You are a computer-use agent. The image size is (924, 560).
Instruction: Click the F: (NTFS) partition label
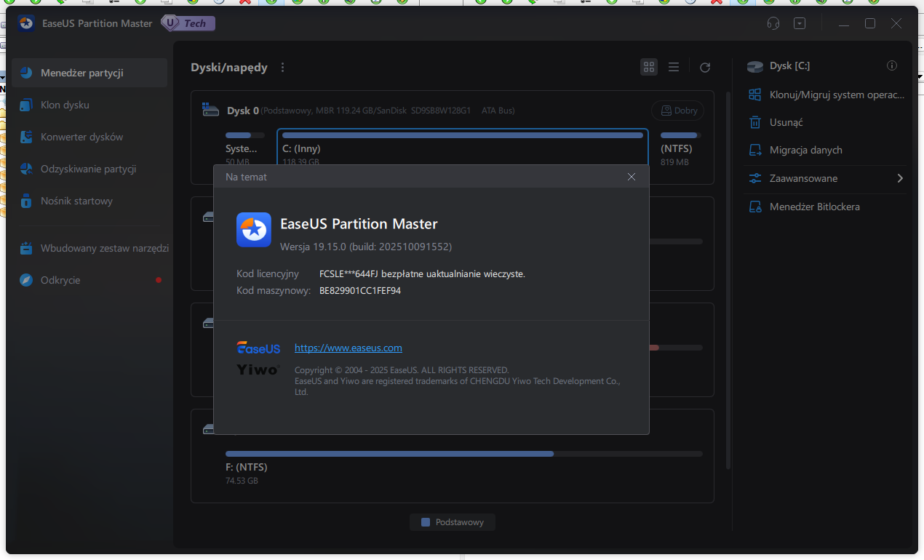pyautogui.click(x=247, y=467)
